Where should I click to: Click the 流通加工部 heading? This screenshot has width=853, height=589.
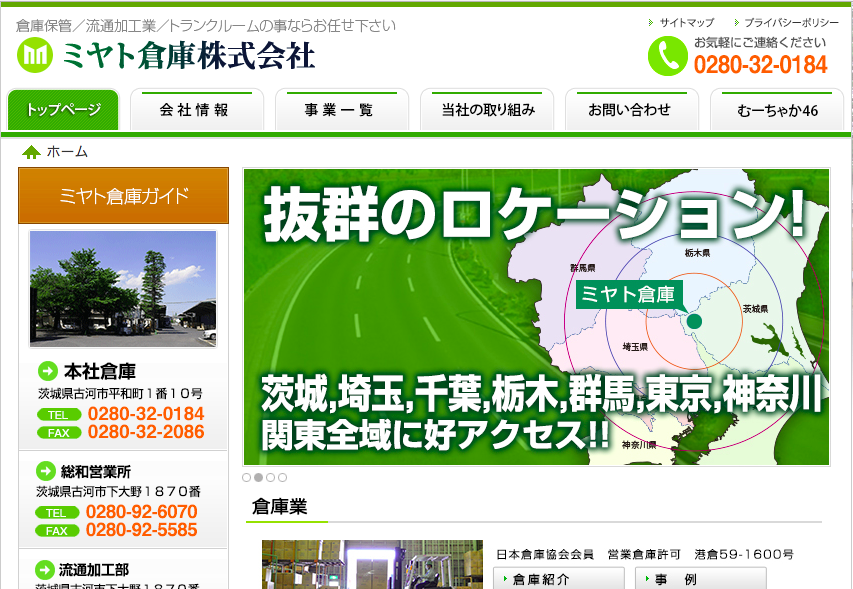tap(94, 570)
